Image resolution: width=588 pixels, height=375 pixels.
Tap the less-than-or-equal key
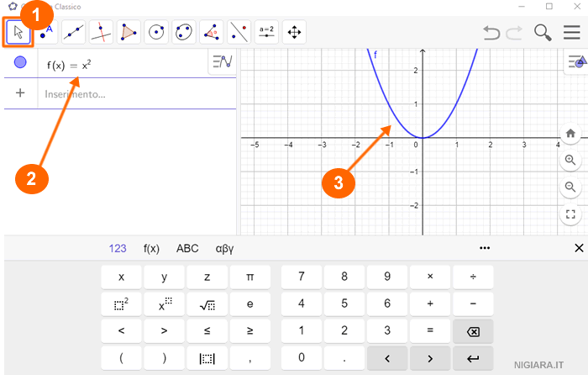(207, 331)
